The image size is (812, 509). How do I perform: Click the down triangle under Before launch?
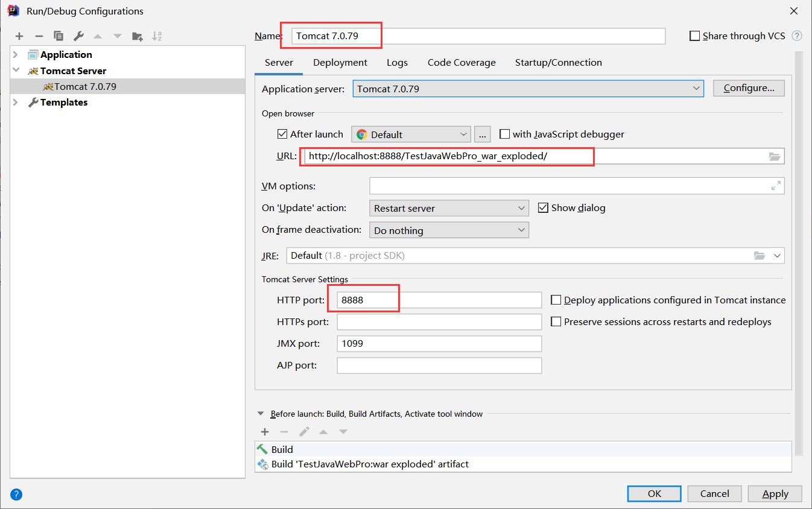click(343, 432)
